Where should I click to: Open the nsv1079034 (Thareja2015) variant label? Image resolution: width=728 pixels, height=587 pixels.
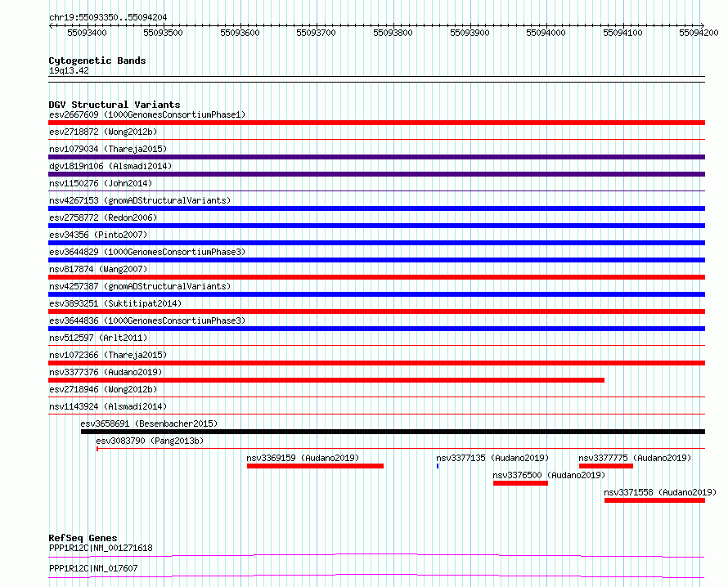108,149
